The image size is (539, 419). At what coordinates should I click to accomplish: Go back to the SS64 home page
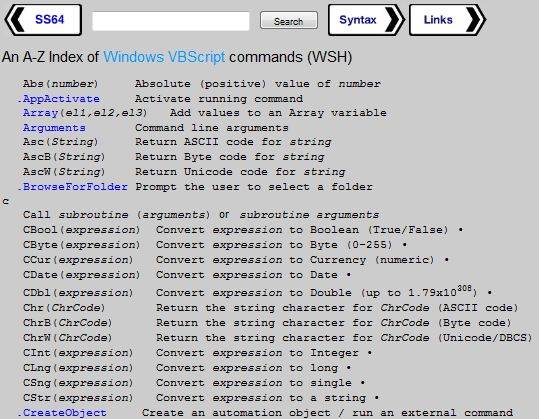pyautogui.click(x=43, y=20)
